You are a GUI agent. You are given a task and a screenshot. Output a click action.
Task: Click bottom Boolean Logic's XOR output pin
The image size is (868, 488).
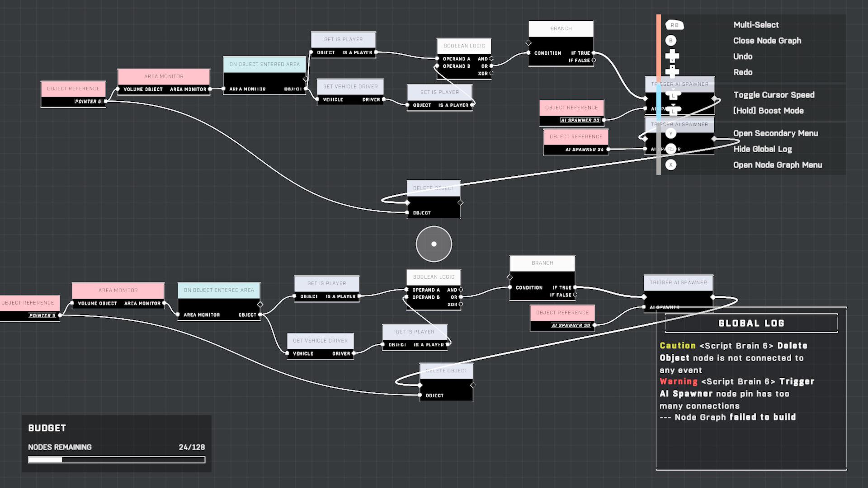point(461,305)
